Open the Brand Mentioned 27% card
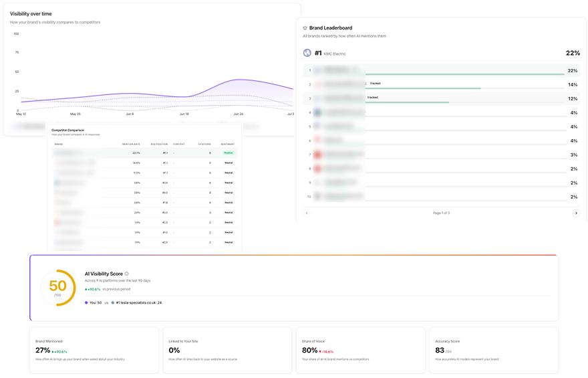Screen dimensions: 588x378 tap(94, 350)
